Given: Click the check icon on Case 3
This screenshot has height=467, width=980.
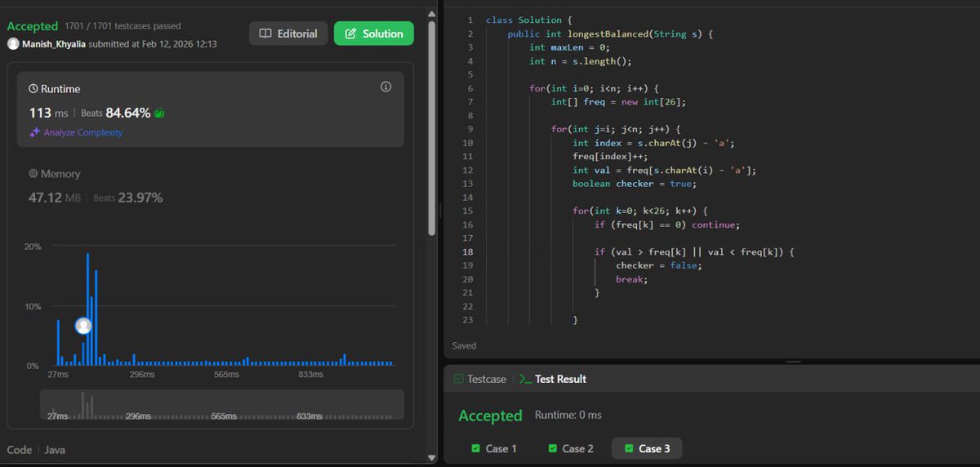Looking at the screenshot, I should tap(628, 448).
